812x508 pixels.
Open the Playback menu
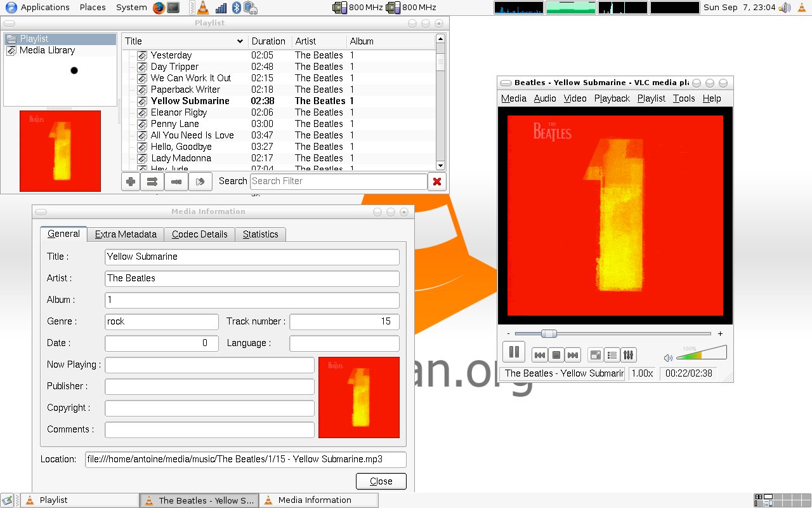tap(612, 98)
